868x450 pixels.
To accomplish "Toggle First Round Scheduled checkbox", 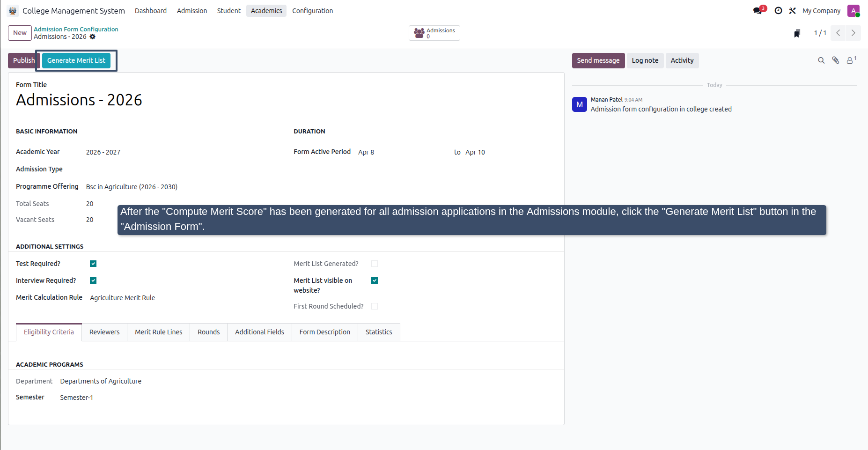I will 375,306.
